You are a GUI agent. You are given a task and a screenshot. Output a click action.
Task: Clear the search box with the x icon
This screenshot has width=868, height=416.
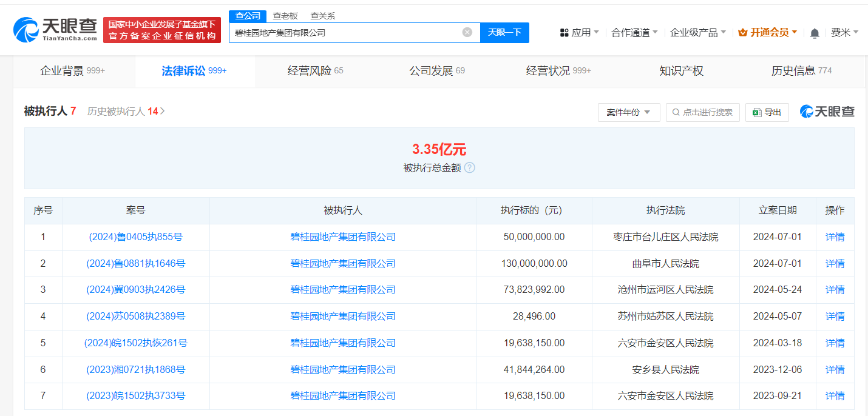coord(466,32)
